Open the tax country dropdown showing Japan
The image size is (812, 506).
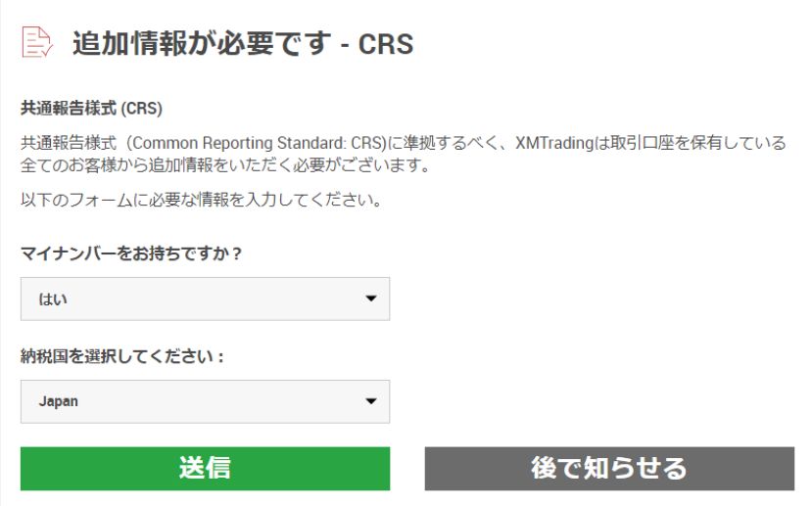coord(205,401)
